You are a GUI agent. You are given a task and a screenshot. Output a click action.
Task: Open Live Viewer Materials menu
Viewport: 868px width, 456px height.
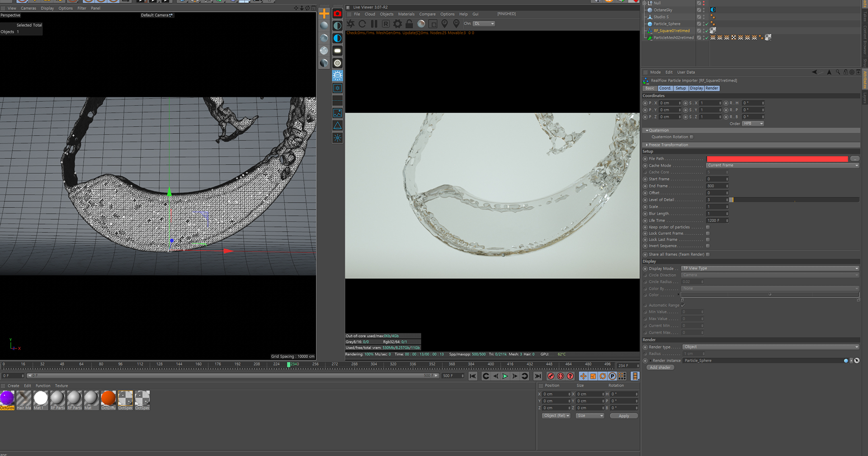pos(406,14)
